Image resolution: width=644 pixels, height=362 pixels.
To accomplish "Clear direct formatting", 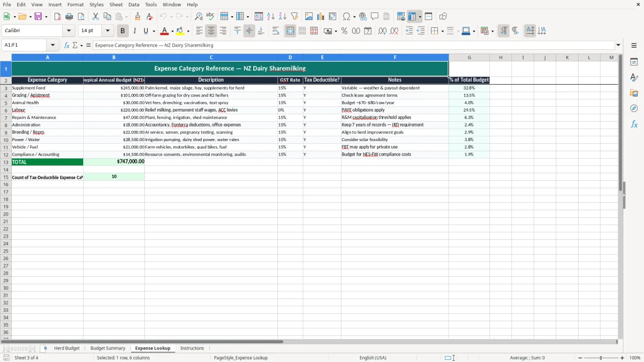I will point(149,17).
